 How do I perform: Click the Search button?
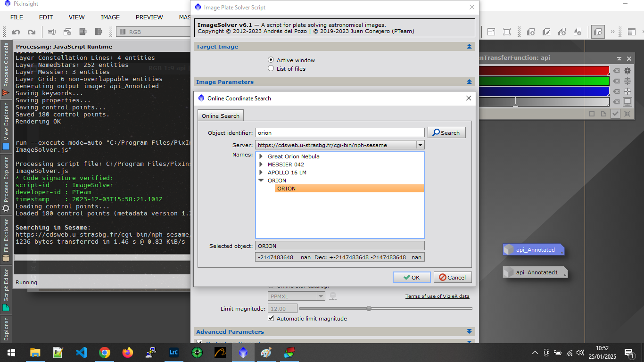click(446, 132)
